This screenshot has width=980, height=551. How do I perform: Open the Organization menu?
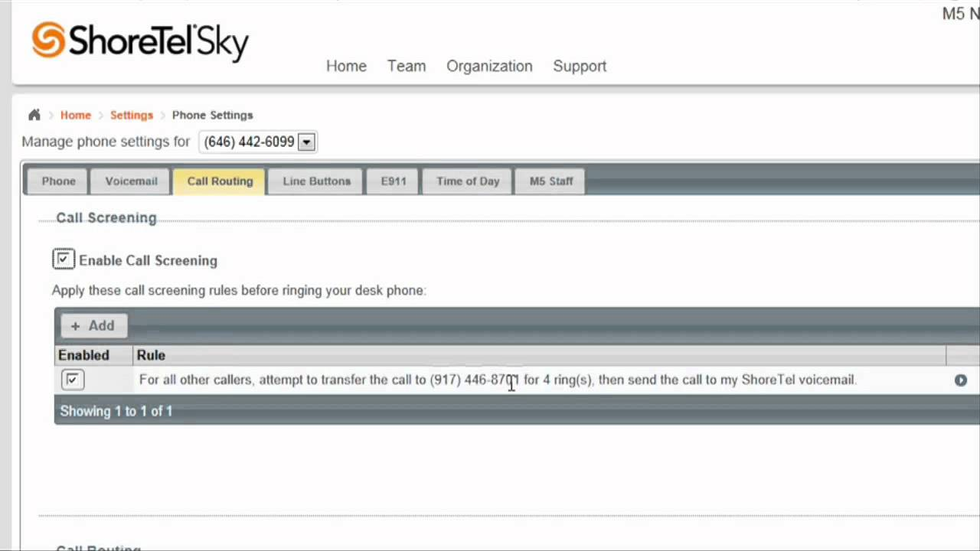[x=489, y=66]
